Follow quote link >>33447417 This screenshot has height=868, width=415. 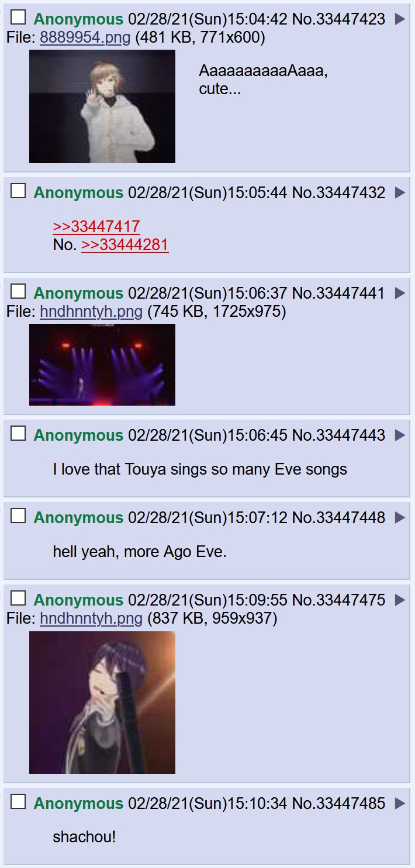click(x=96, y=227)
